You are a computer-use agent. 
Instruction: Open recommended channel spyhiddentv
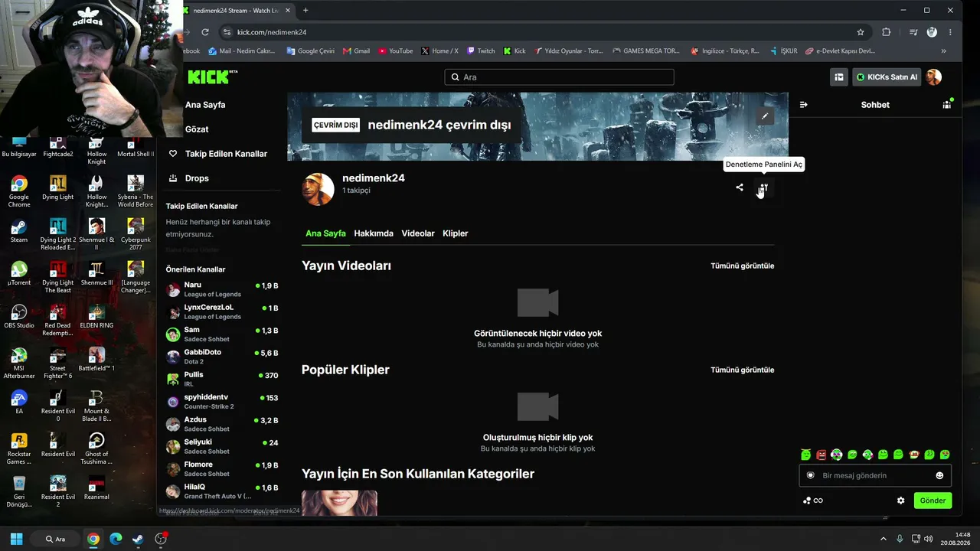[x=222, y=402]
